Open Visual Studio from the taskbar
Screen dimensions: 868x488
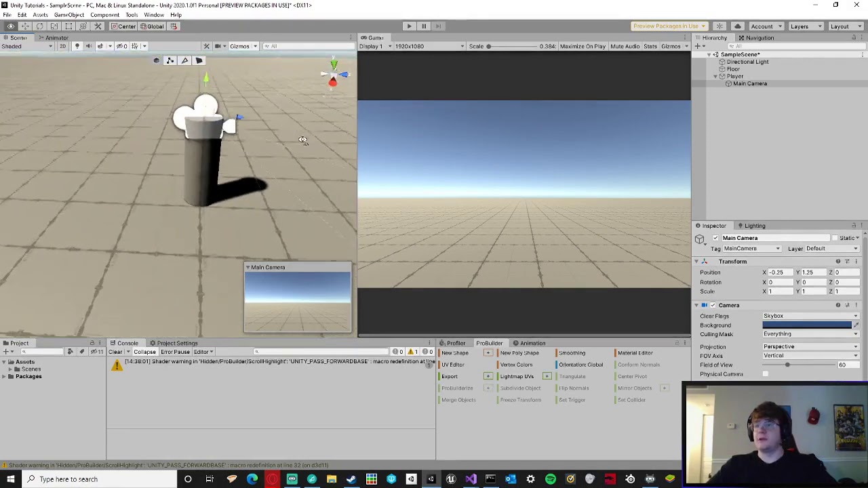click(471, 479)
